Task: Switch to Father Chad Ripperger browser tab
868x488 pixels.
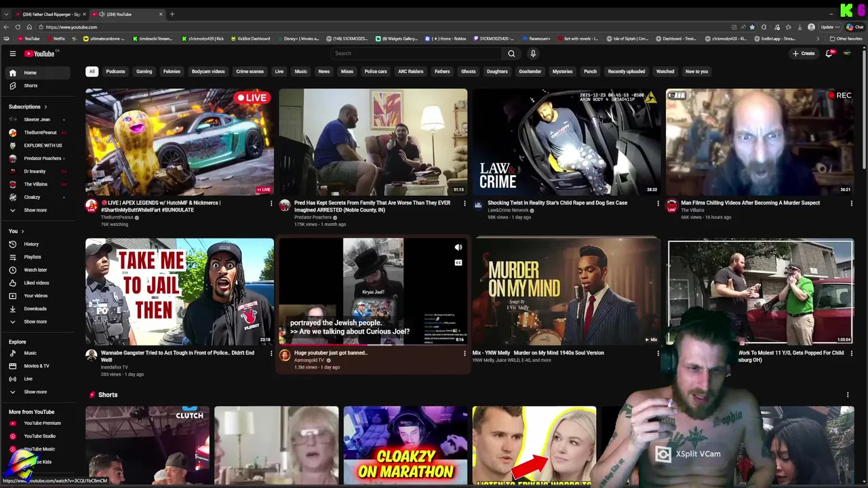Action: coord(51,14)
